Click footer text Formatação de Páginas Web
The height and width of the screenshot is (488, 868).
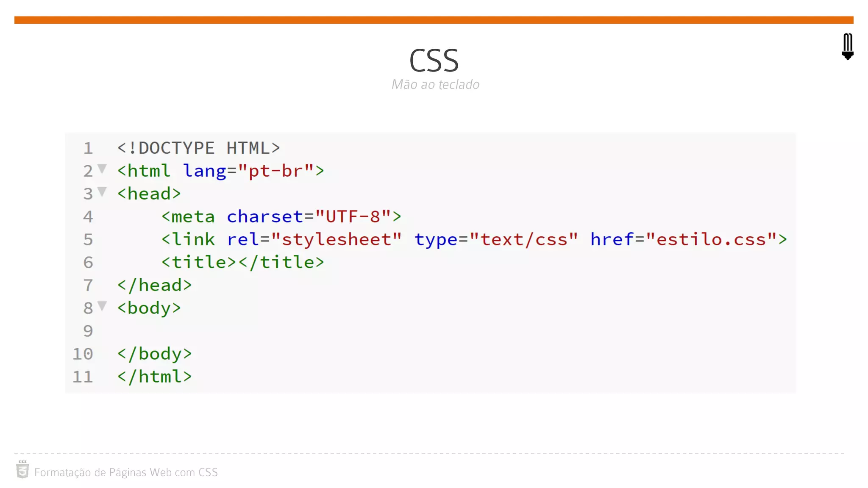126,472
